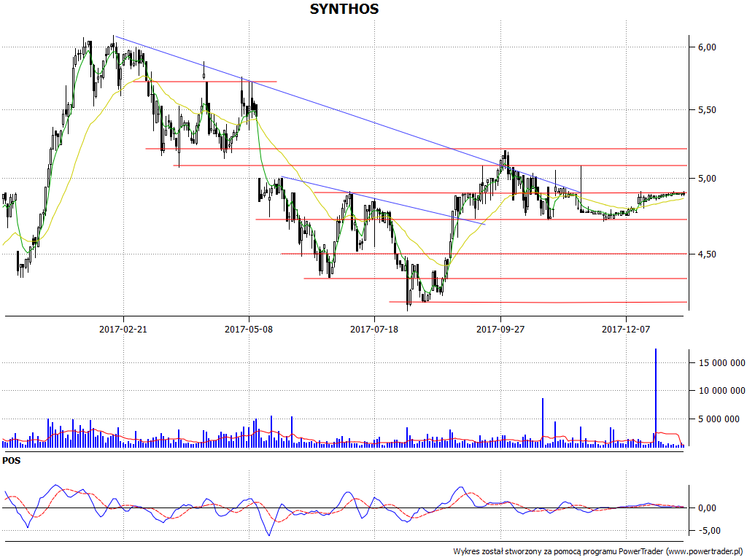Select the 5 000 000 volume axis label

click(719, 419)
